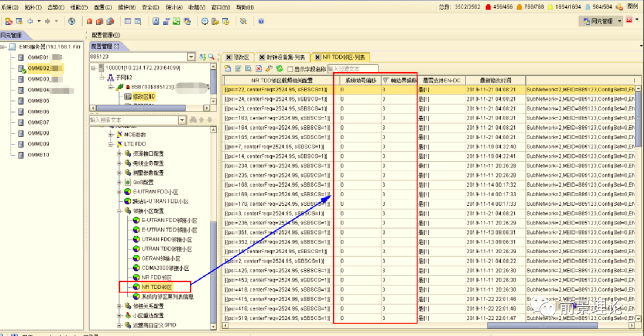
Task: Switch to the 时钟设备集-列表 tab
Action: (284, 57)
